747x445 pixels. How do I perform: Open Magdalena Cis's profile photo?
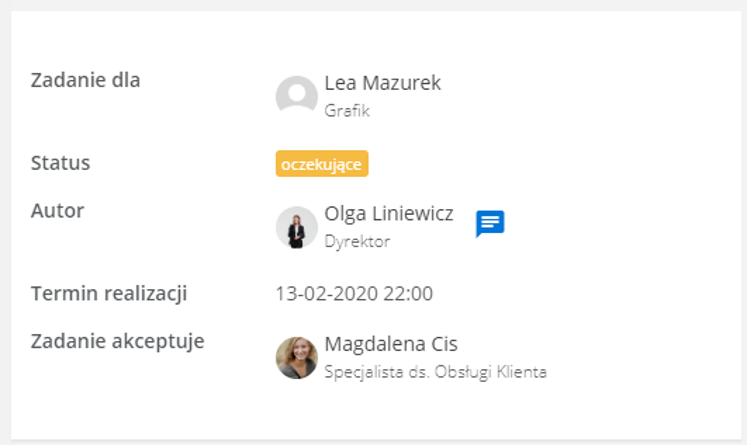tap(296, 357)
